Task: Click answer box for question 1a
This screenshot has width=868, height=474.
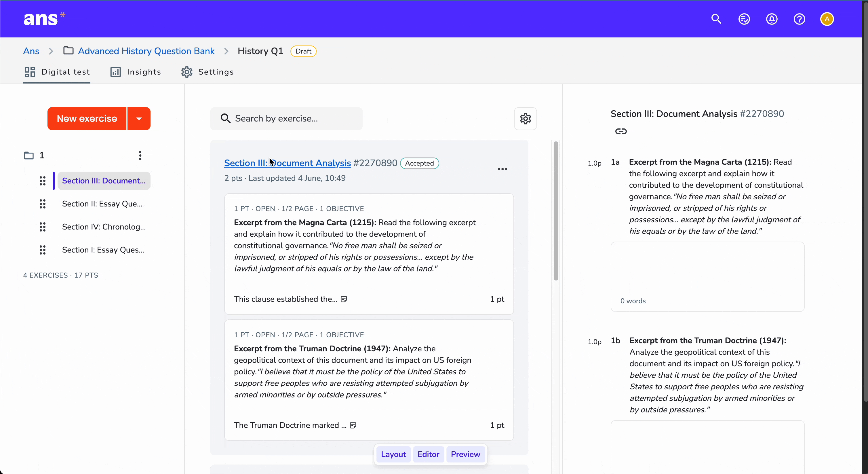Action: [x=707, y=276]
